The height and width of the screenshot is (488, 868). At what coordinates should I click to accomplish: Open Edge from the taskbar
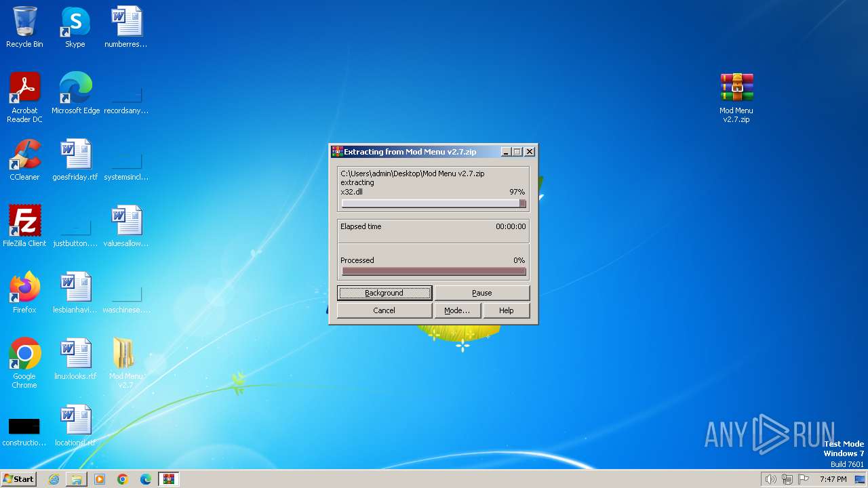[146, 479]
